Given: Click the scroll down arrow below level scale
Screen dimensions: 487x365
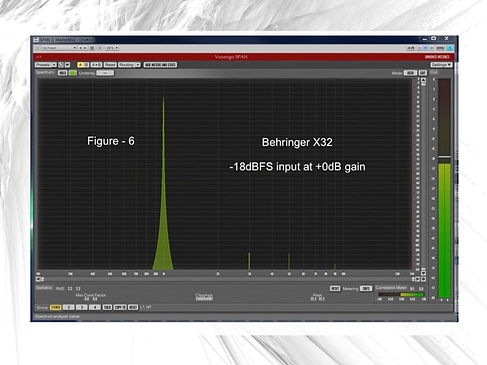Looking at the screenshot, I should 423,273.
